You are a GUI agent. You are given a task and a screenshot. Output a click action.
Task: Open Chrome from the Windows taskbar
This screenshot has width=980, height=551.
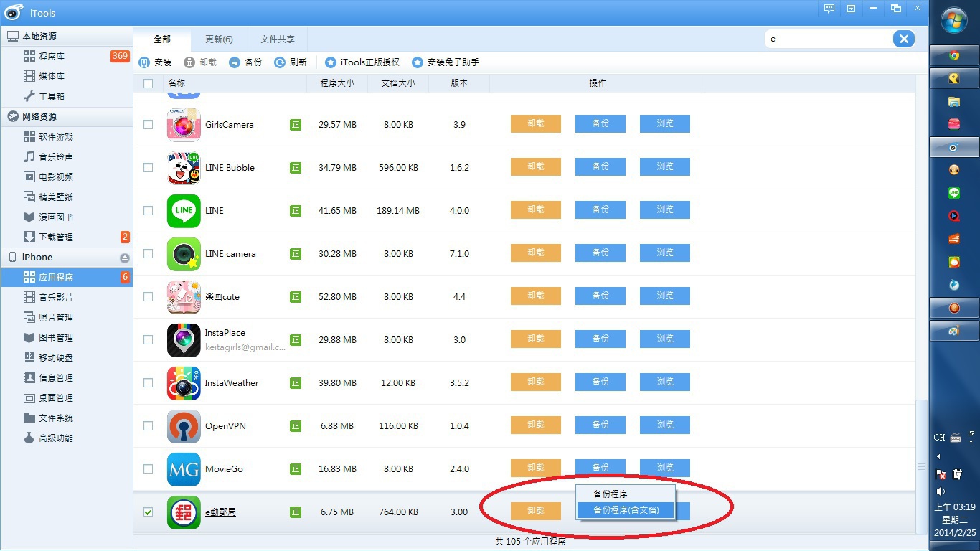pos(954,55)
